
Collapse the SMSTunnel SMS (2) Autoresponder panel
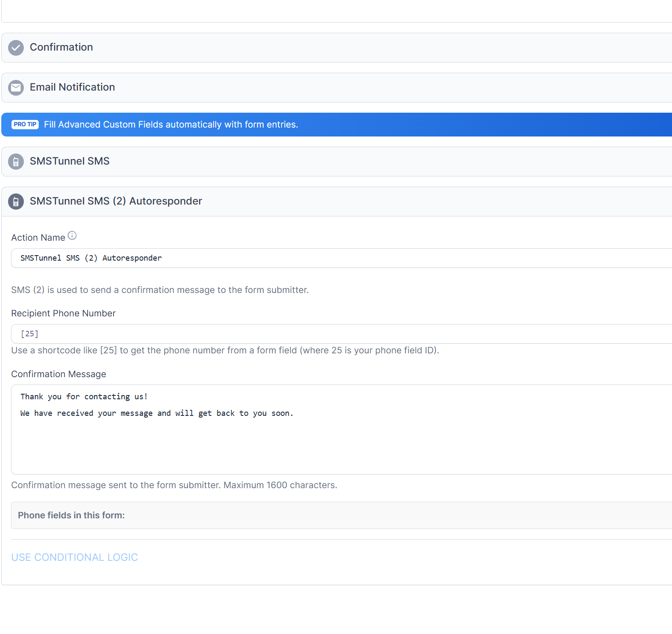coord(336,202)
